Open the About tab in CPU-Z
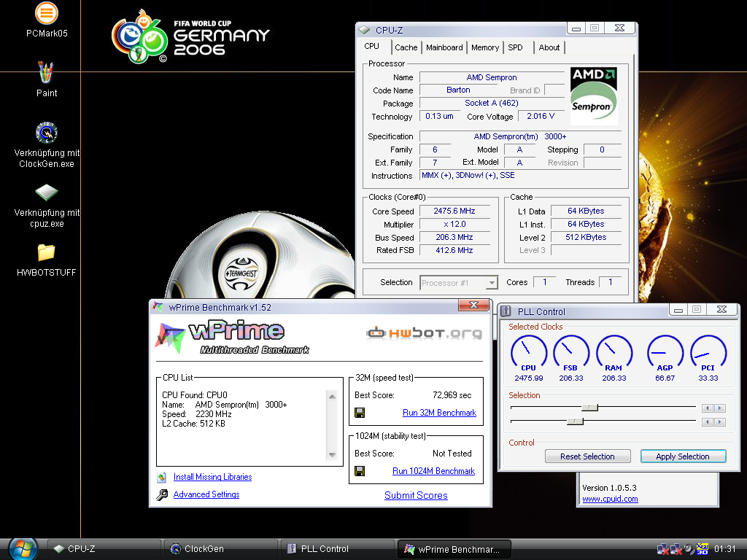The image size is (747, 560). click(x=549, y=47)
